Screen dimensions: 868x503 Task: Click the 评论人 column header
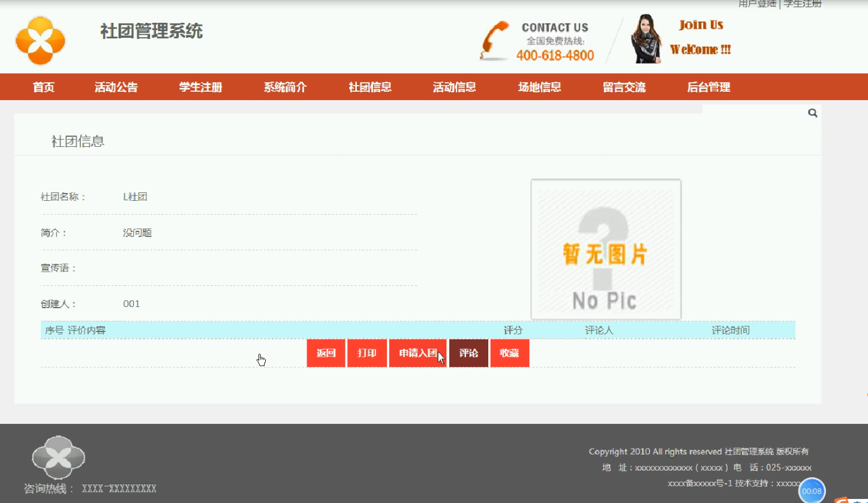[x=599, y=330]
